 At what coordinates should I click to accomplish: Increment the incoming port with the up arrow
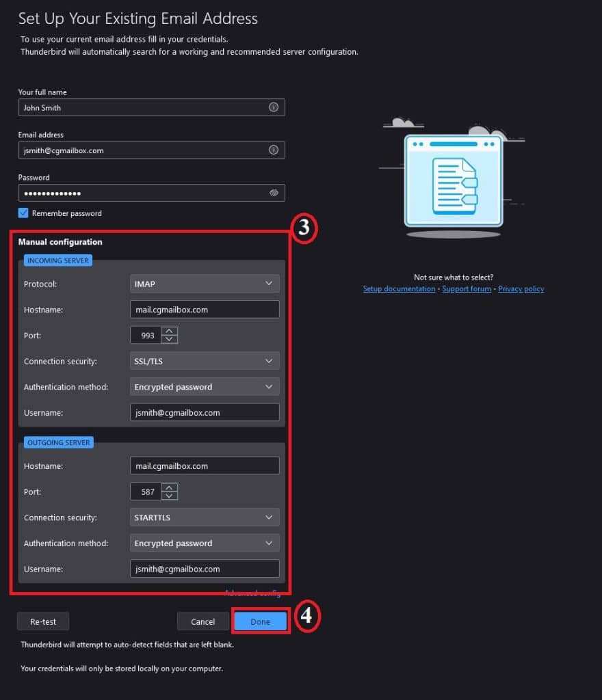(x=170, y=331)
